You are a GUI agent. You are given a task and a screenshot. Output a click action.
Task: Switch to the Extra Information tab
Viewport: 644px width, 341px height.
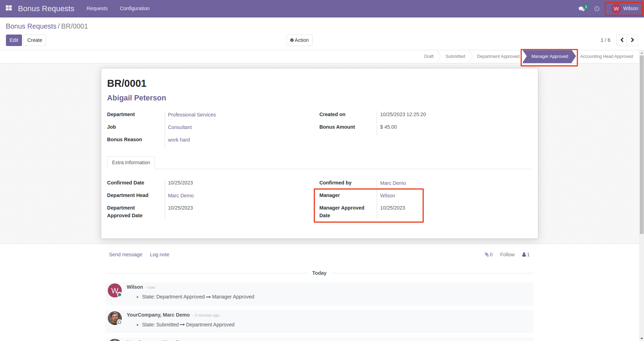coord(131,162)
